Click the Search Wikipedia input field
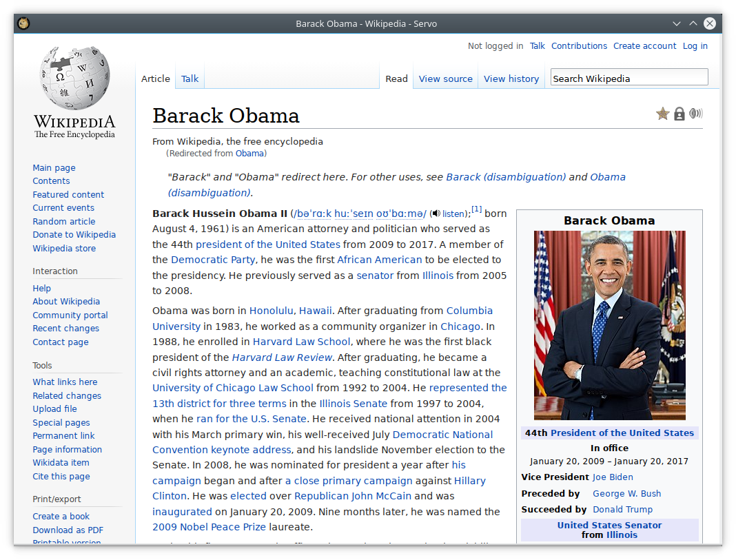 coord(629,77)
